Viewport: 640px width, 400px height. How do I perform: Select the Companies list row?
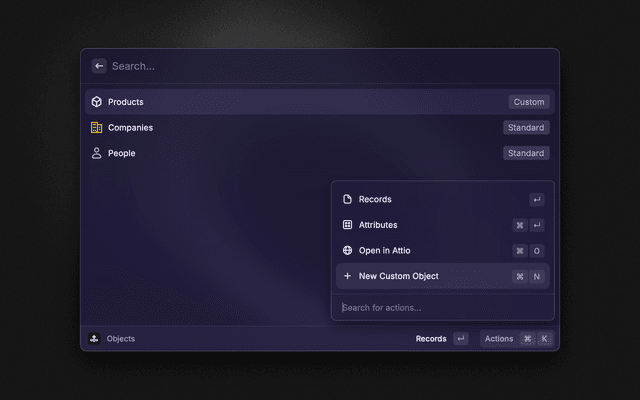click(x=300, y=128)
